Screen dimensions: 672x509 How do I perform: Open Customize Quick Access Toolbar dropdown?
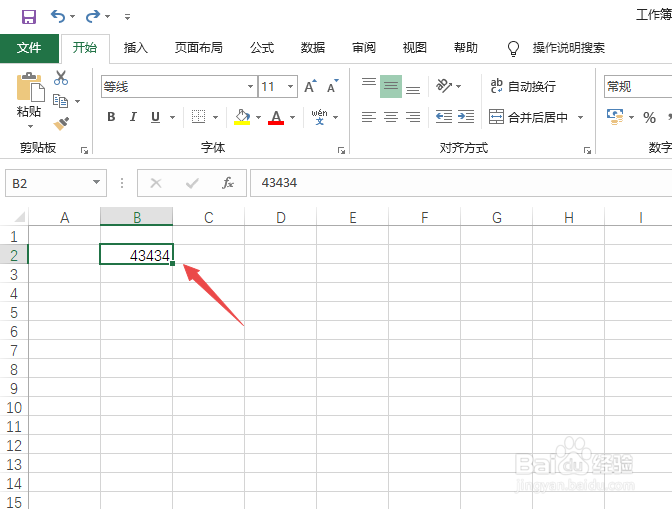(127, 17)
